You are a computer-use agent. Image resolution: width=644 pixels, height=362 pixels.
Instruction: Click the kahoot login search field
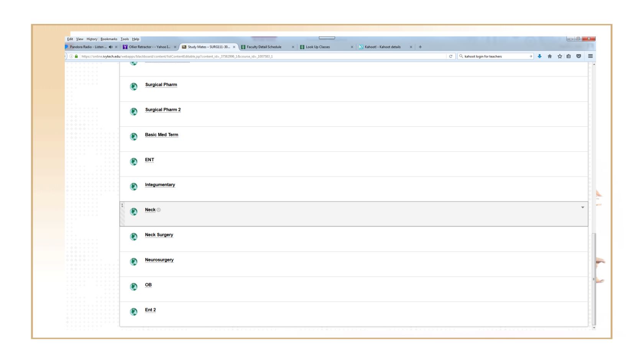tap(495, 56)
